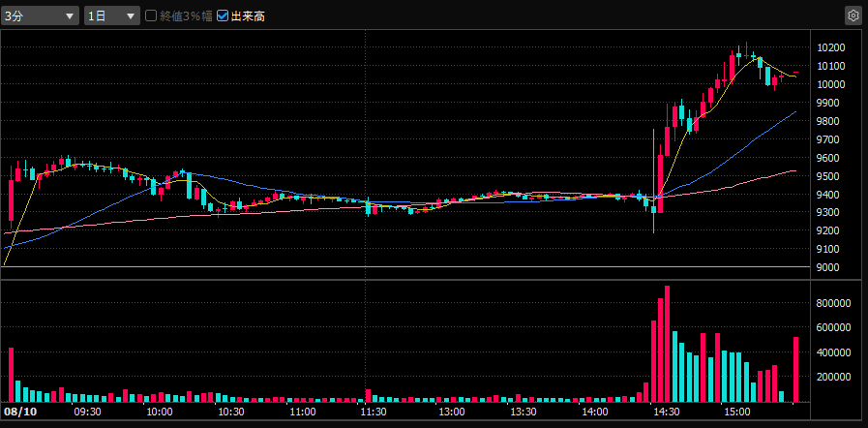This screenshot has width=868, height=428.
Task: Click the 800000 volume axis label
Action: click(834, 303)
